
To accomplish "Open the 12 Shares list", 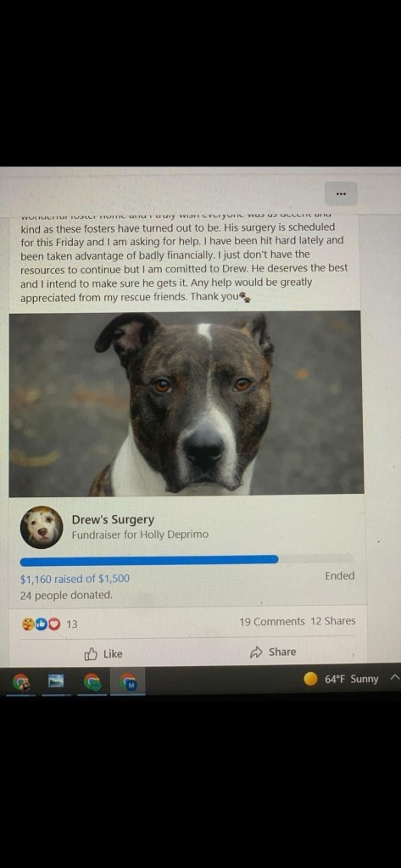I will [x=333, y=621].
